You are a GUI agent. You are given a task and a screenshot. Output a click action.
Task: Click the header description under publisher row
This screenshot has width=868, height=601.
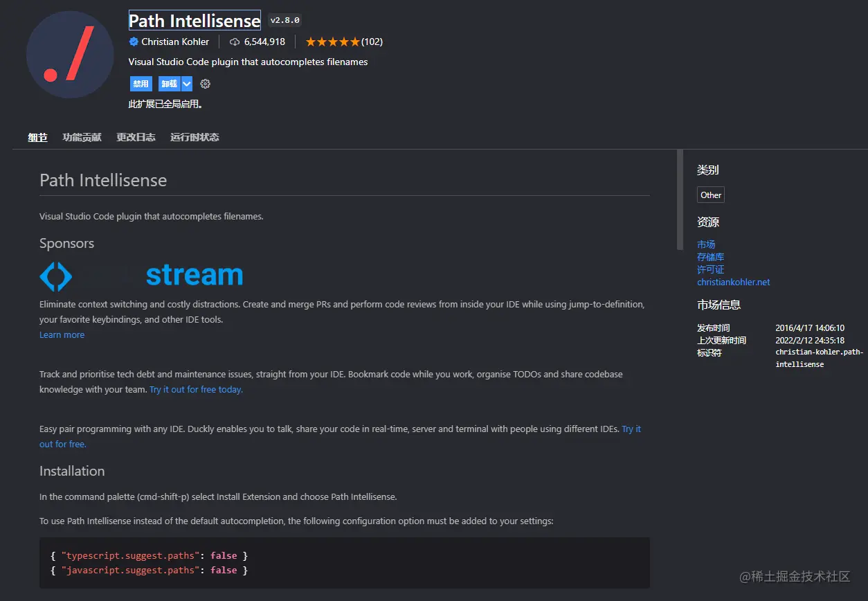tap(248, 62)
